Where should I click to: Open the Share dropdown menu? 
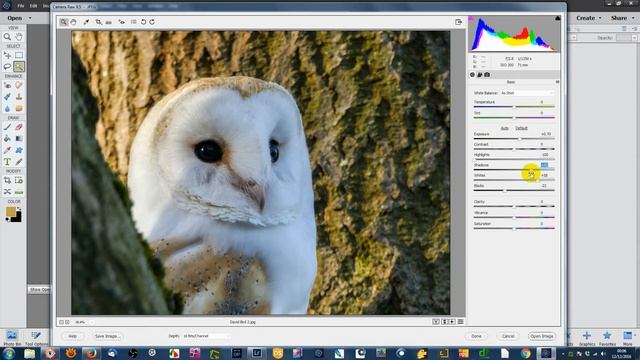[x=622, y=18]
